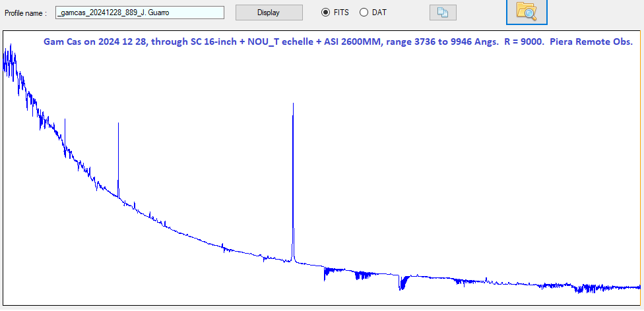644x311 pixels.
Task: Select the FITS radio button
Action: pyautogui.click(x=325, y=13)
